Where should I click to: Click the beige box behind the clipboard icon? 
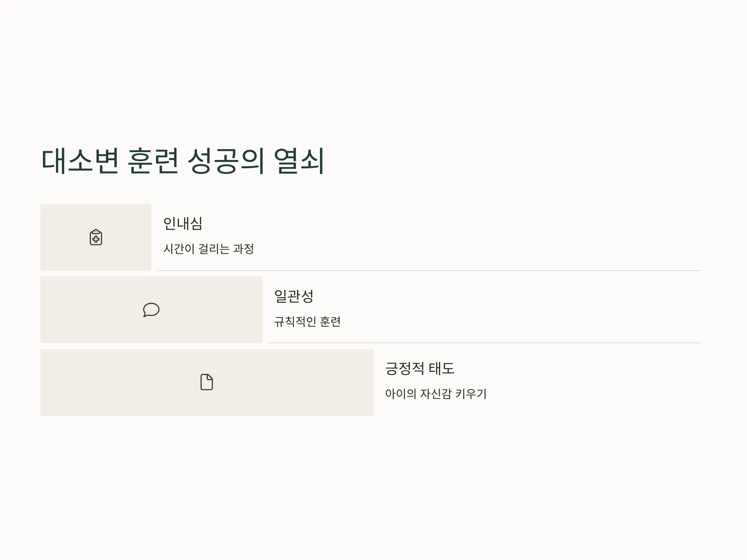[96, 237]
